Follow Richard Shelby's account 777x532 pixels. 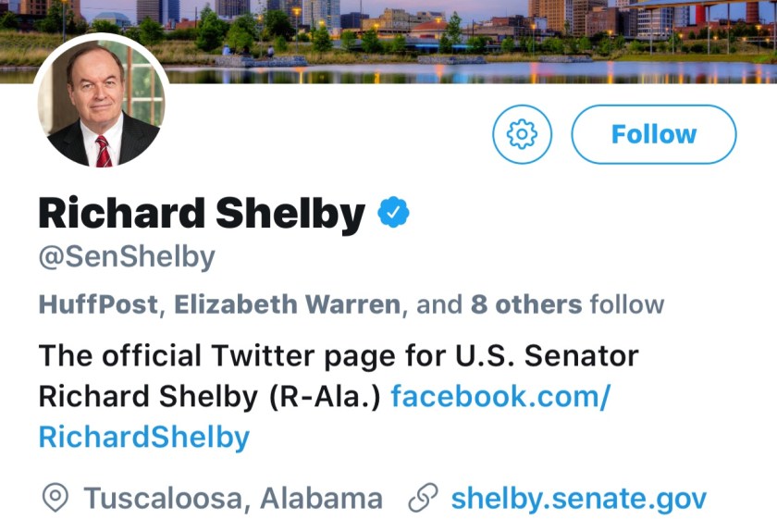[654, 134]
